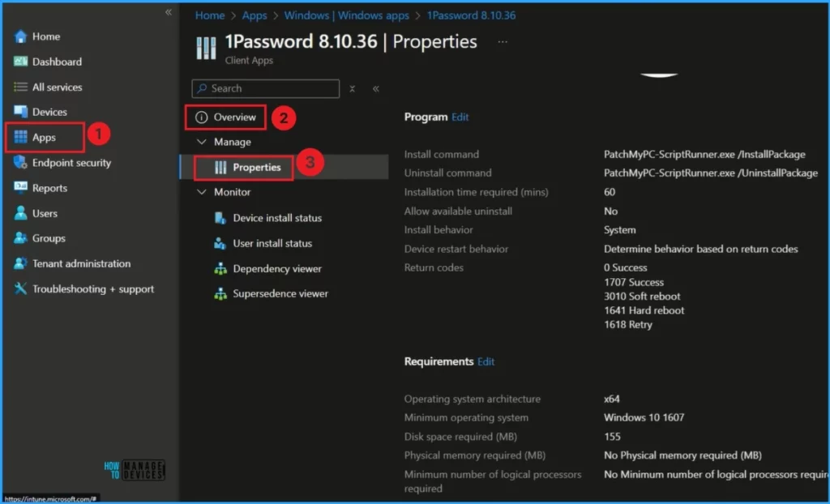The height and width of the screenshot is (504, 830).
Task: Edit the Requirements section
Action: [486, 361]
